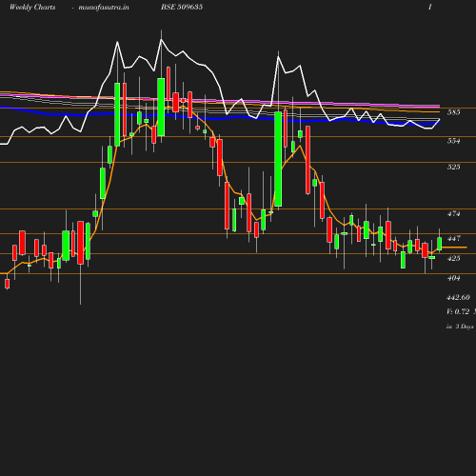Click the 404 price axis label
Viewport: 476px width, 476px height.
tap(453, 278)
